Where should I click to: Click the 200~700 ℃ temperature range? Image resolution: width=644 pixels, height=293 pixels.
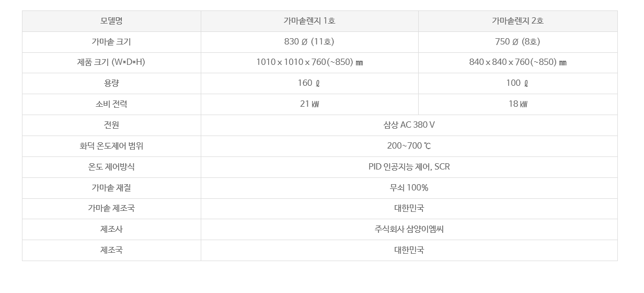pos(409,146)
